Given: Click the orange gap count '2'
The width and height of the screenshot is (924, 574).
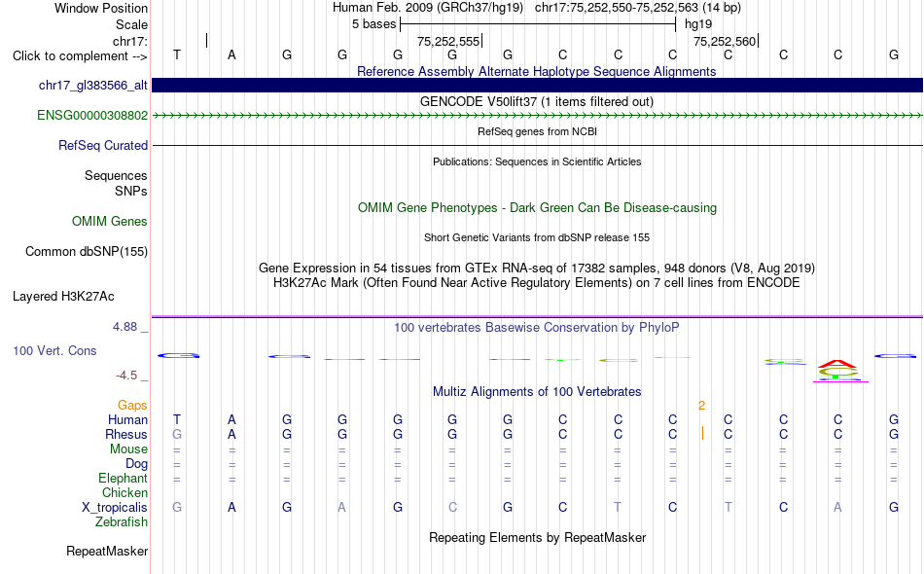Looking at the screenshot, I should coord(701,406).
